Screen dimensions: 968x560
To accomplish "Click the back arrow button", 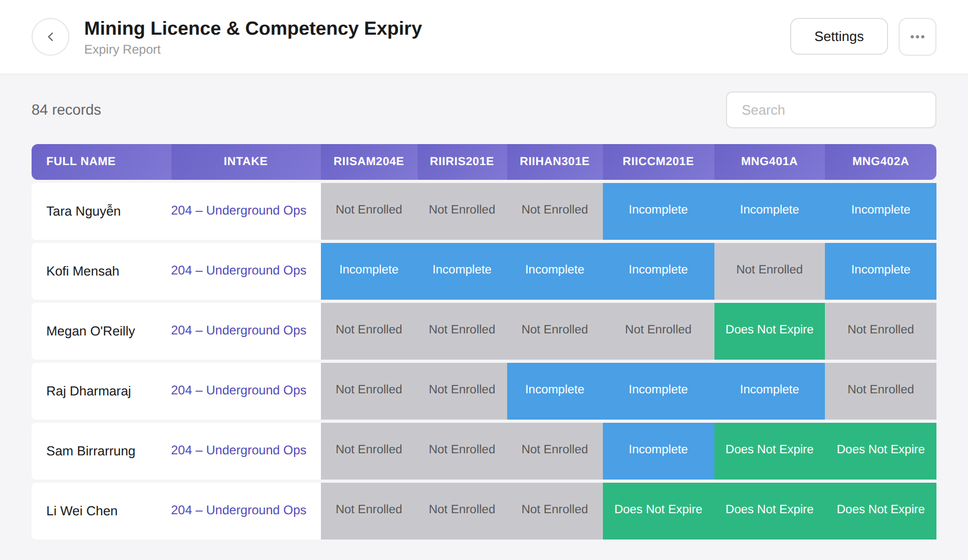I will tap(51, 37).
